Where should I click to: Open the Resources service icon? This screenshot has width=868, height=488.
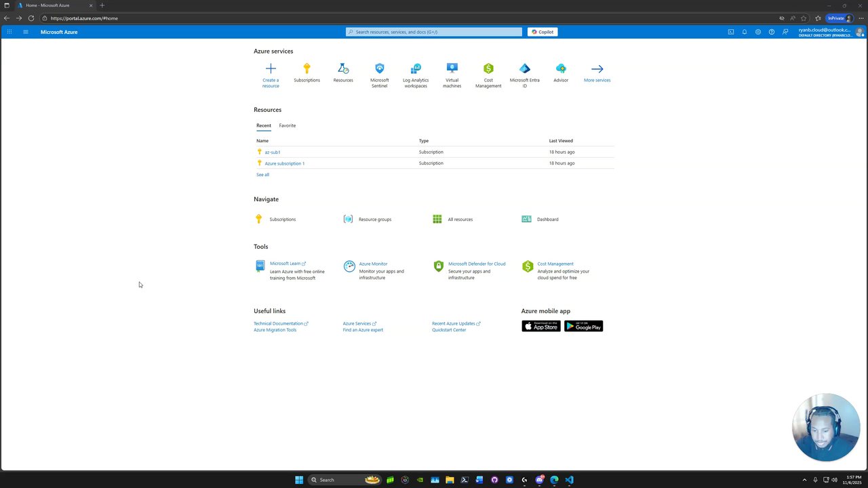tap(343, 68)
